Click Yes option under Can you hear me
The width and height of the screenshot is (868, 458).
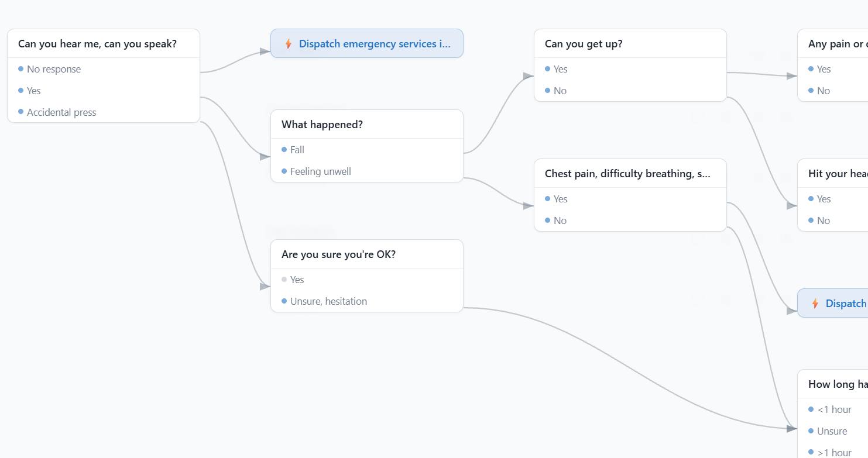click(x=104, y=91)
